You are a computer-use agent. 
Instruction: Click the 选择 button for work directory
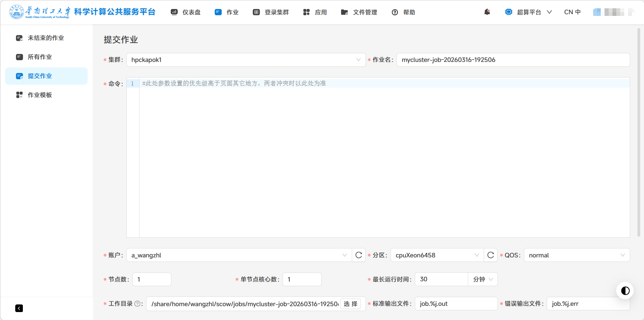click(350, 304)
